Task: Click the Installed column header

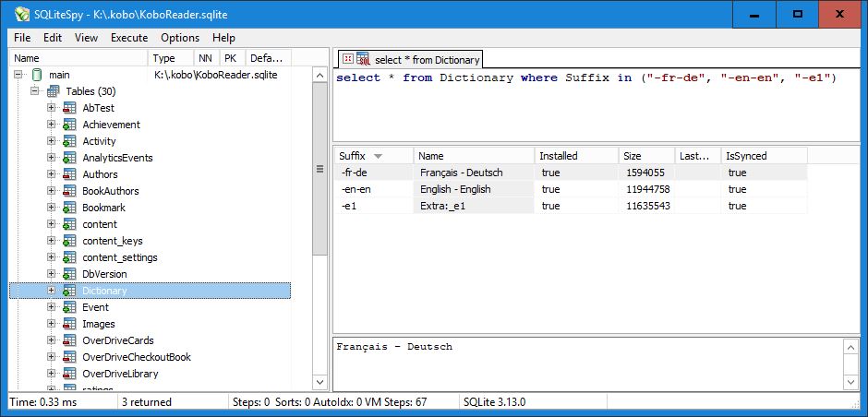Action: click(x=576, y=156)
